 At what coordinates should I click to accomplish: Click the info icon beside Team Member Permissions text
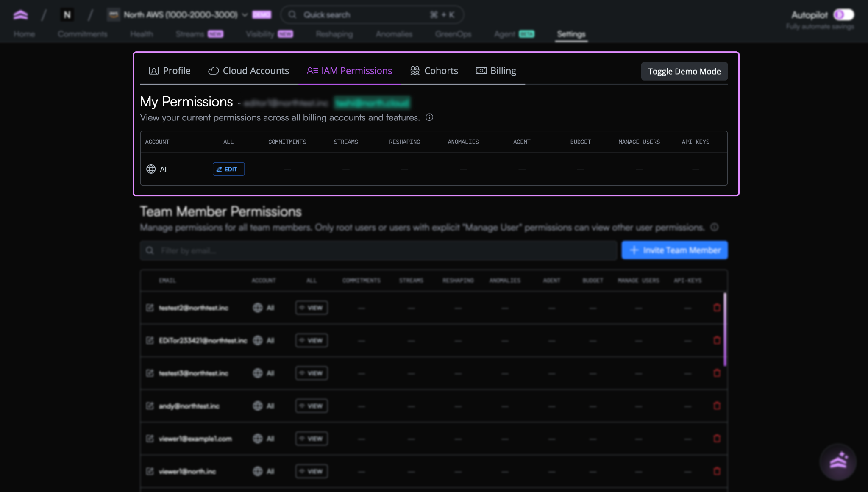[715, 228]
